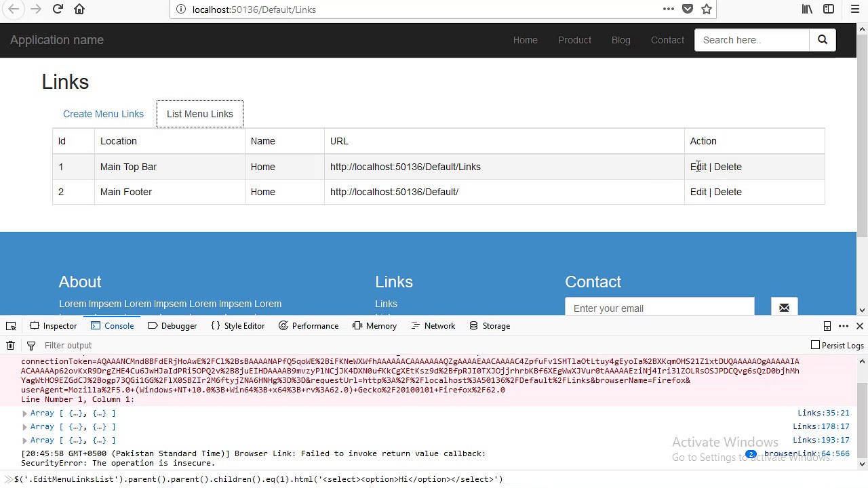Open source location Links:193:17
Viewport: 868px width, 488px height.
(821, 440)
